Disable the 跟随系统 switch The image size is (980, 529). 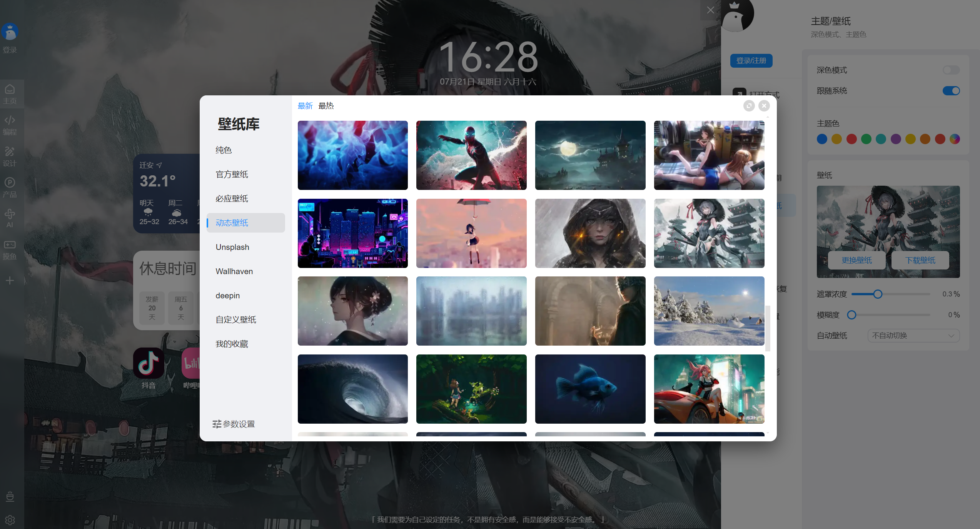click(x=951, y=91)
